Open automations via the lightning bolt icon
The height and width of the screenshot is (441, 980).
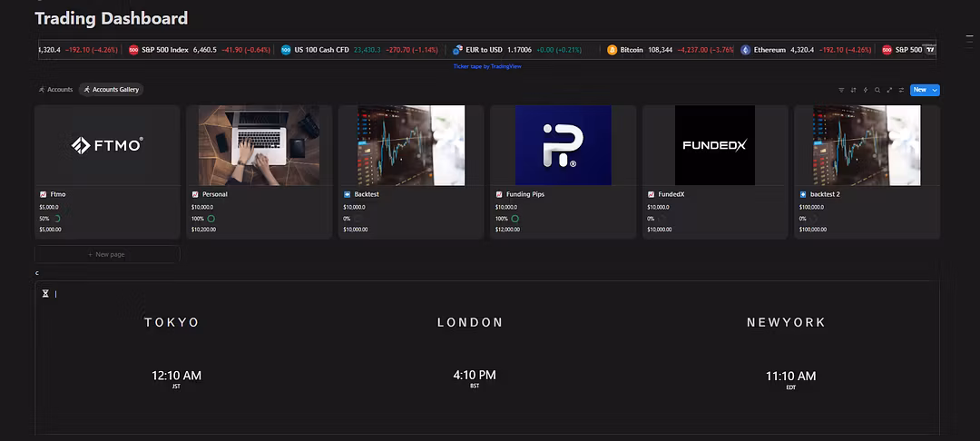865,90
